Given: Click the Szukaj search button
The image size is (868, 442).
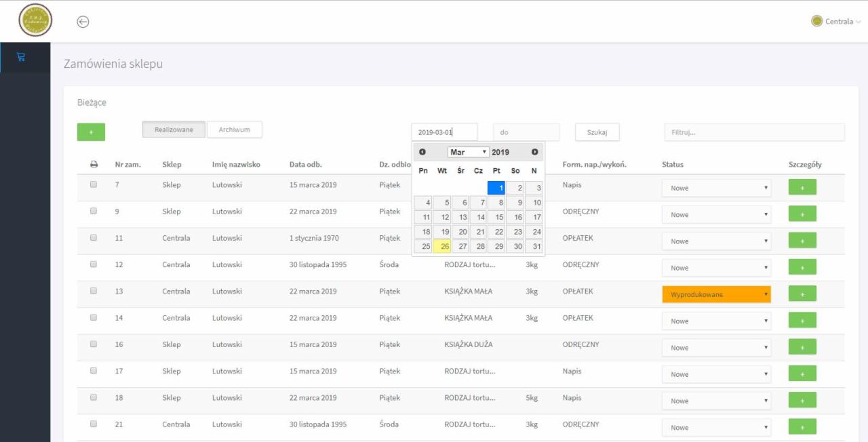Looking at the screenshot, I should pos(597,132).
